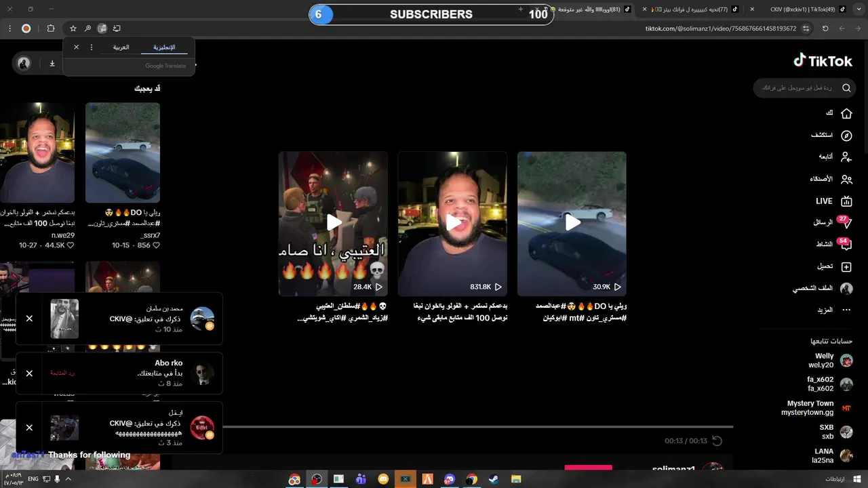
Task: Open the LIVE icon in TikTok sidebar
Action: 846,201
